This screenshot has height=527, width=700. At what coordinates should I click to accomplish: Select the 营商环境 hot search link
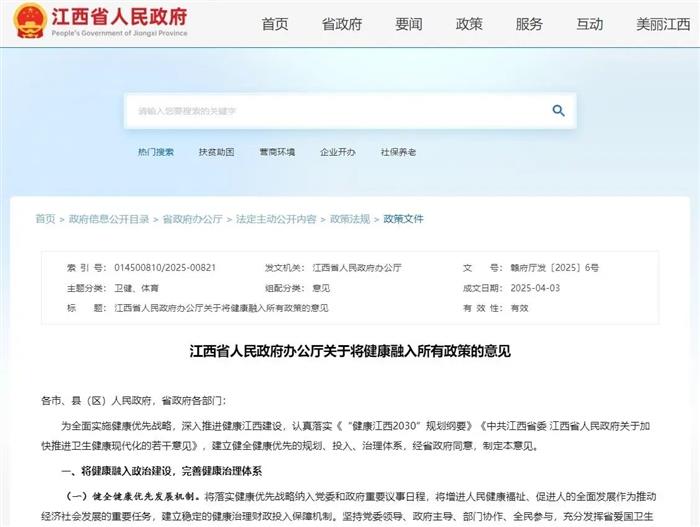click(x=277, y=152)
